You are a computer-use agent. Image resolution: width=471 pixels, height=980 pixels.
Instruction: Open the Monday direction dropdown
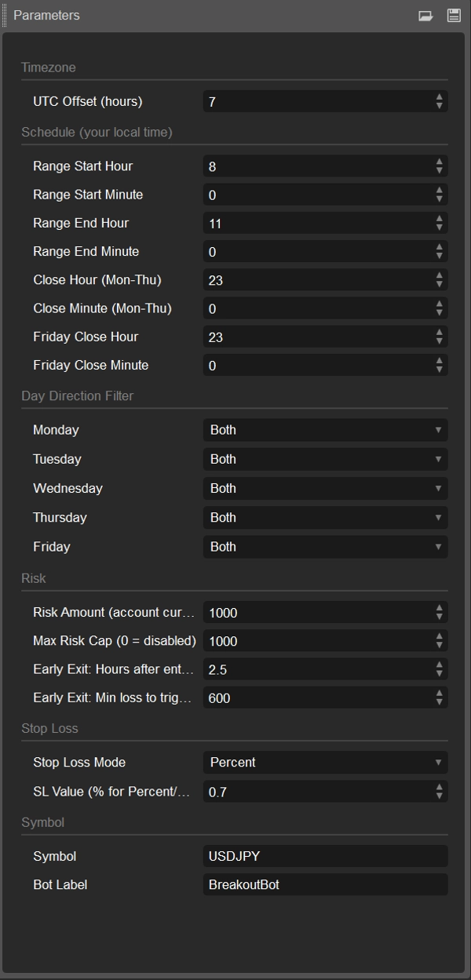coord(325,430)
